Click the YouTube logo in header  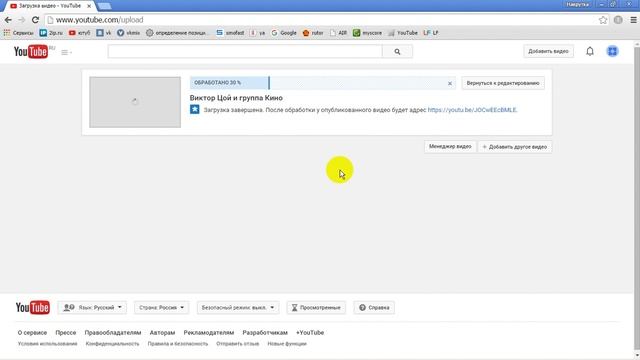31,52
